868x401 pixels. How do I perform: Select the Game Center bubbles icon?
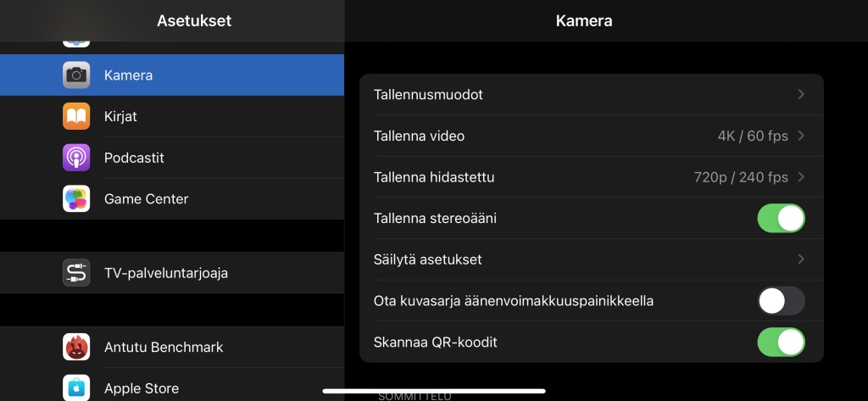75,199
